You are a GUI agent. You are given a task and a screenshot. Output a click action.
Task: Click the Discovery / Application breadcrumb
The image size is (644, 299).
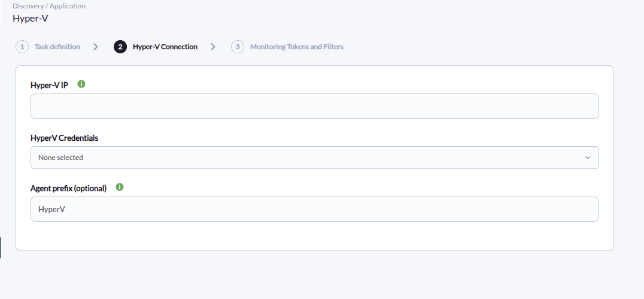click(49, 6)
